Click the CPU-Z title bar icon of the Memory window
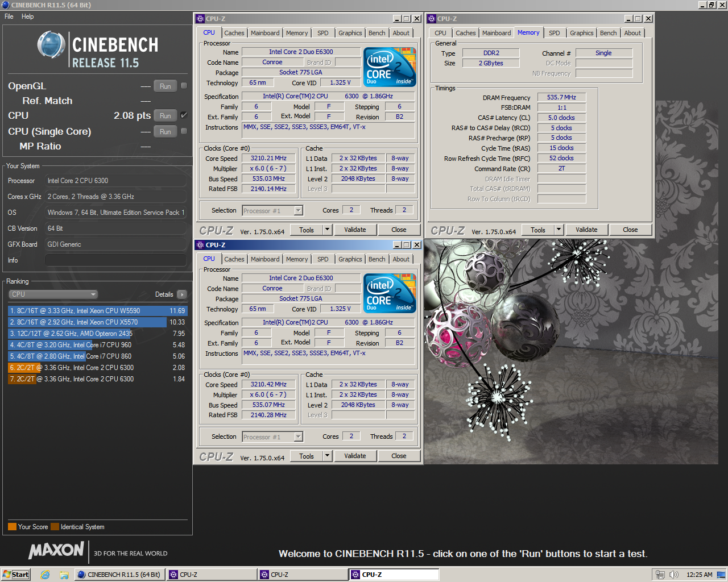 [432, 19]
